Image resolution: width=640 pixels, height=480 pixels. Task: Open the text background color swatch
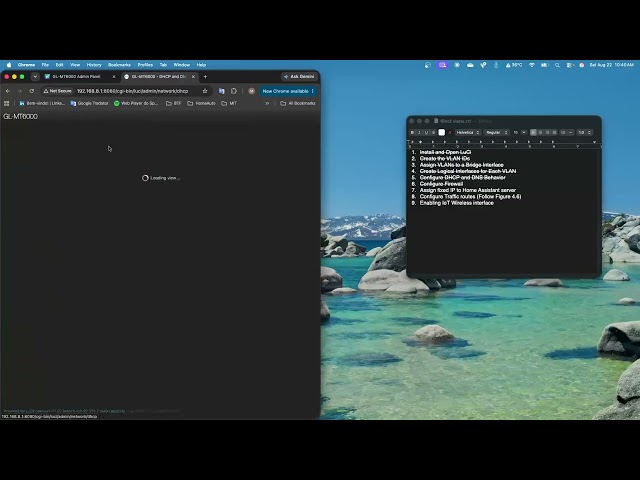[x=450, y=132]
